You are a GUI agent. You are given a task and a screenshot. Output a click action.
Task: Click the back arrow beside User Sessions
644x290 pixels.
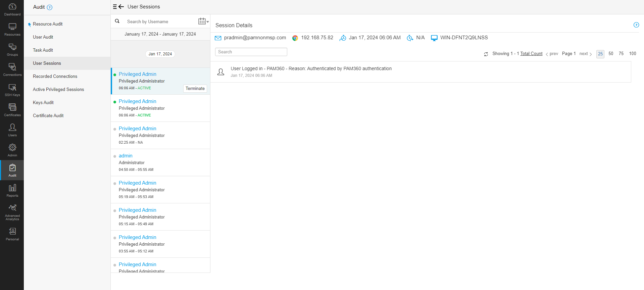tap(121, 7)
